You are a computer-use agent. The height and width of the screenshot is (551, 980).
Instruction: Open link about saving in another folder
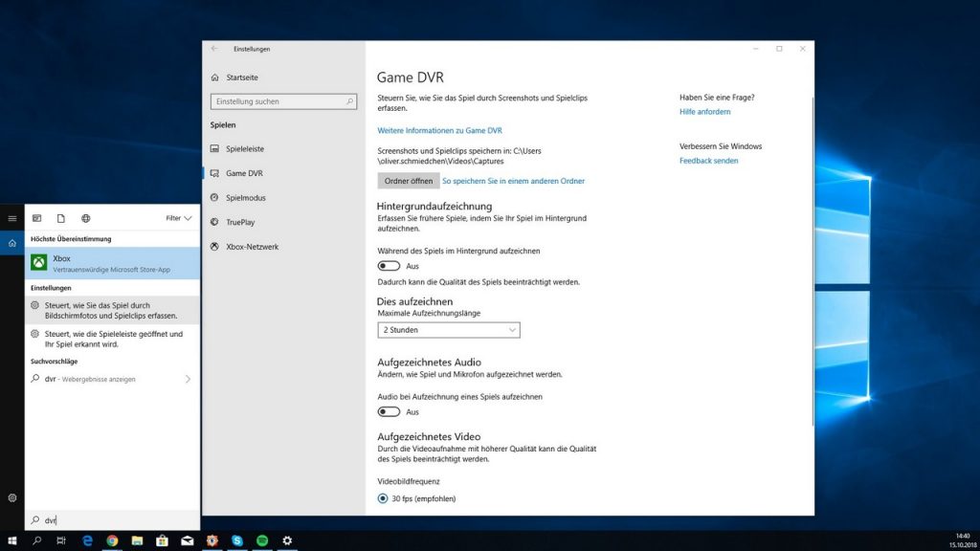point(513,181)
